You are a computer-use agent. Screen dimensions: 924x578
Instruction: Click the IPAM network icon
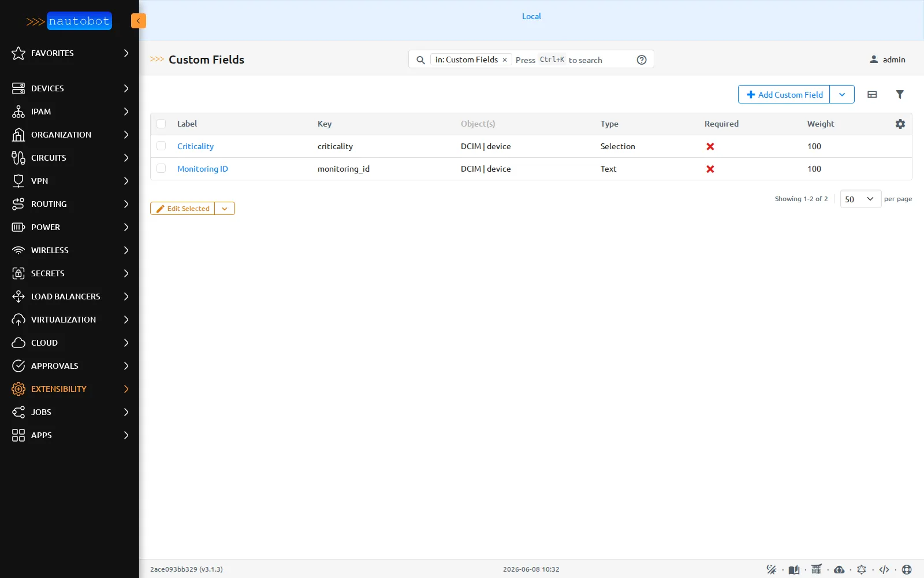(18, 112)
